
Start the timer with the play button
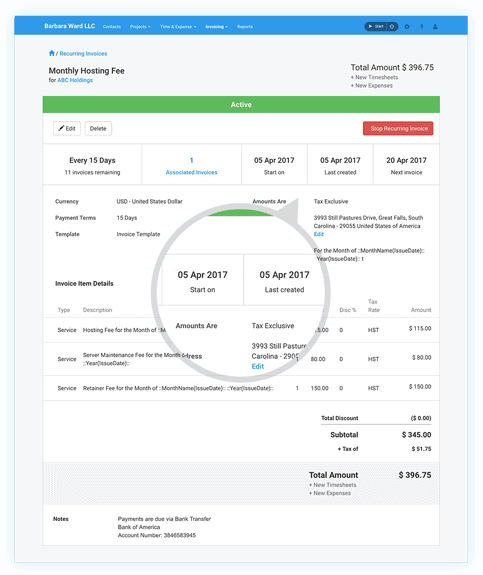pyautogui.click(x=376, y=26)
